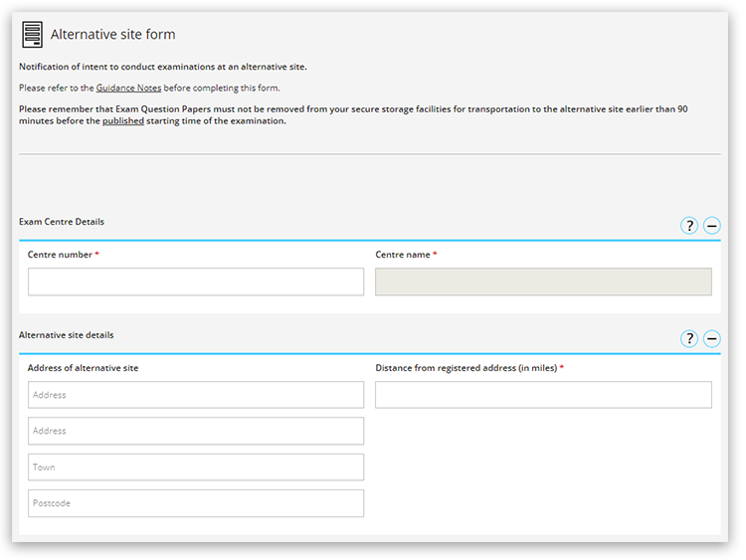Click the 'Centre name' field label
This screenshot has width=746, height=560.
pos(403,255)
